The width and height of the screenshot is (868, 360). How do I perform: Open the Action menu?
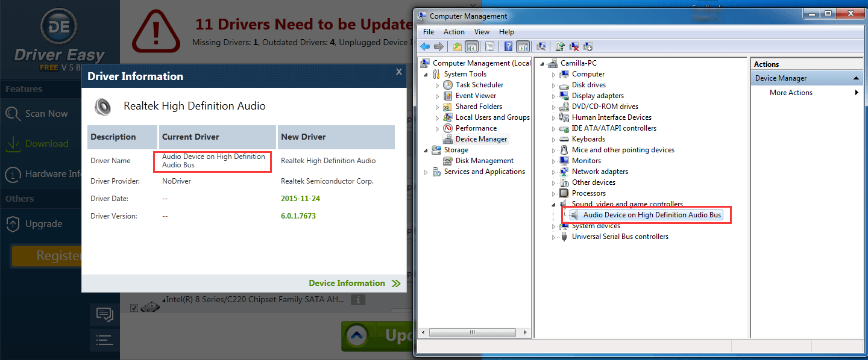point(454,32)
